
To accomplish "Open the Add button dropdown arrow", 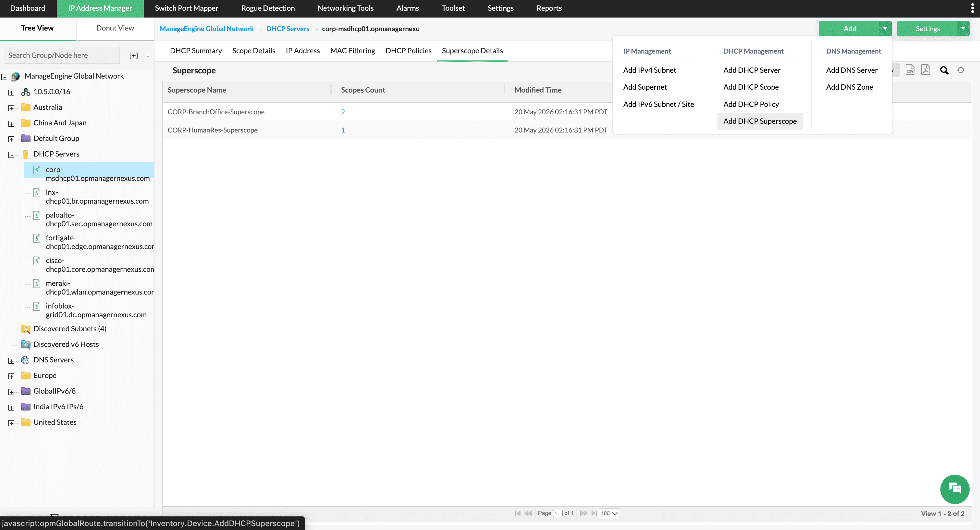I will [x=885, y=29].
